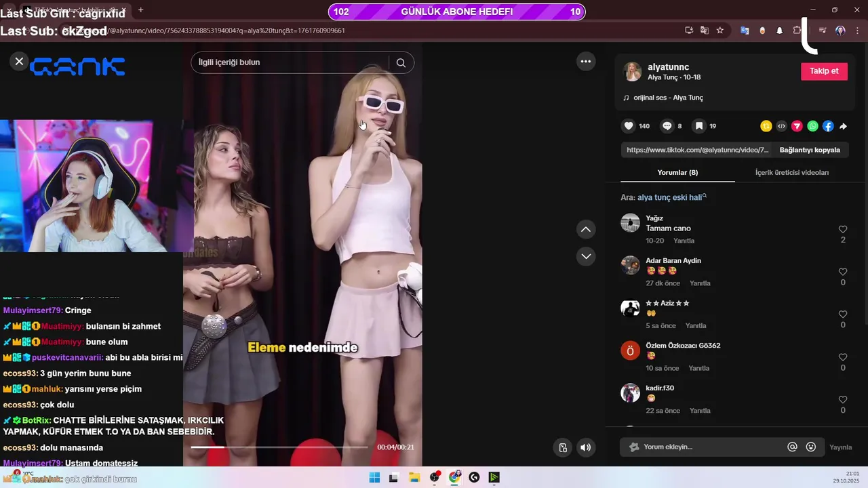868x488 pixels.
Task: Click the yellow repost icon
Action: tap(766, 126)
